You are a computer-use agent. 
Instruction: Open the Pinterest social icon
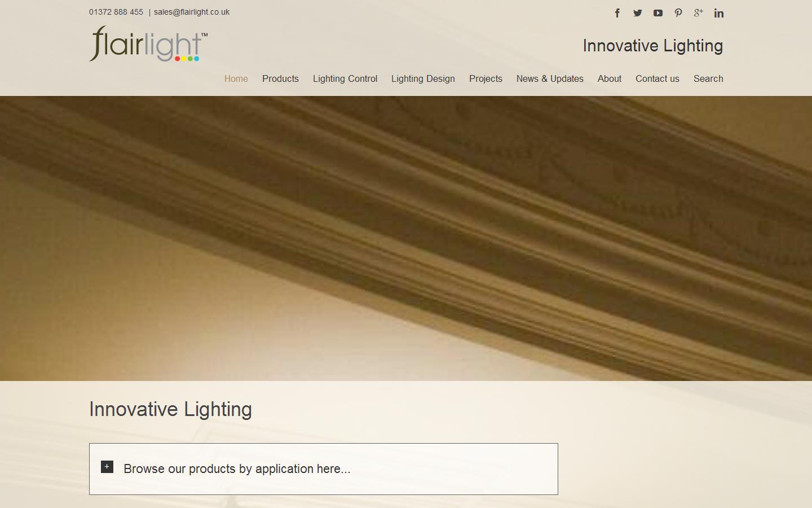pos(678,13)
